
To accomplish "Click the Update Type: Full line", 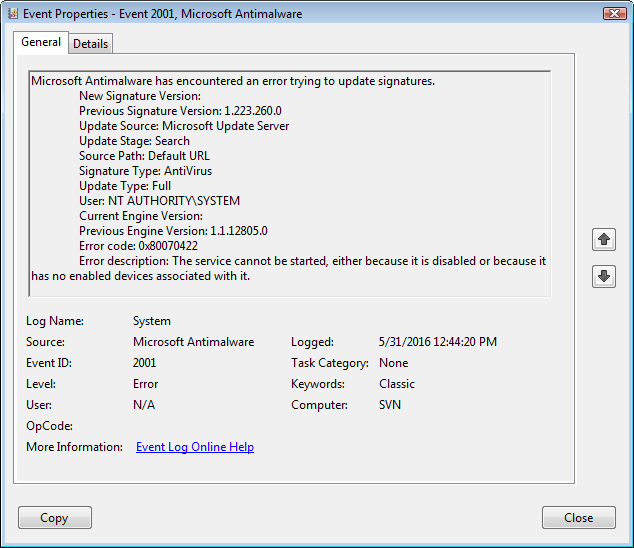I will [125, 186].
